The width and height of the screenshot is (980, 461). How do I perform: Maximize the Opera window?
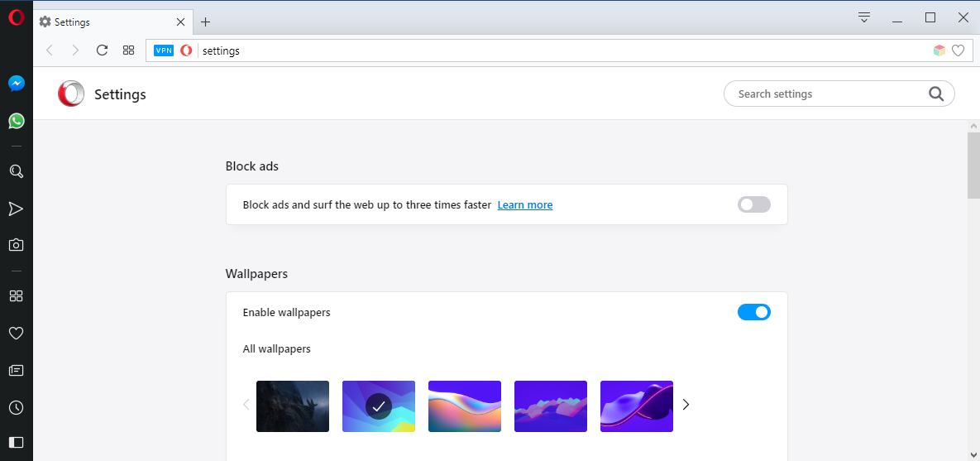[930, 17]
